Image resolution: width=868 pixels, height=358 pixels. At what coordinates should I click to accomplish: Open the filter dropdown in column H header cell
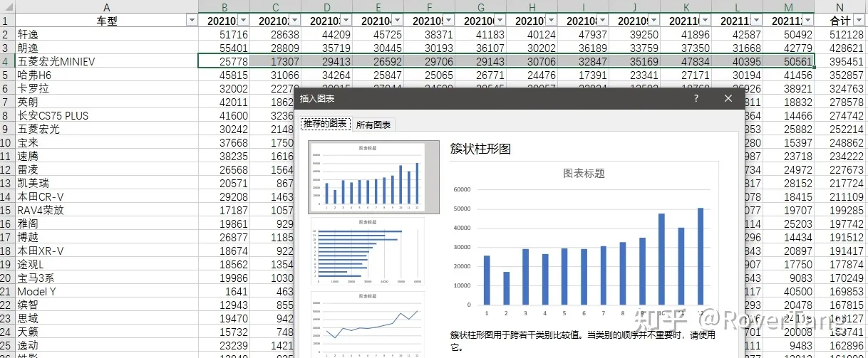(x=552, y=21)
